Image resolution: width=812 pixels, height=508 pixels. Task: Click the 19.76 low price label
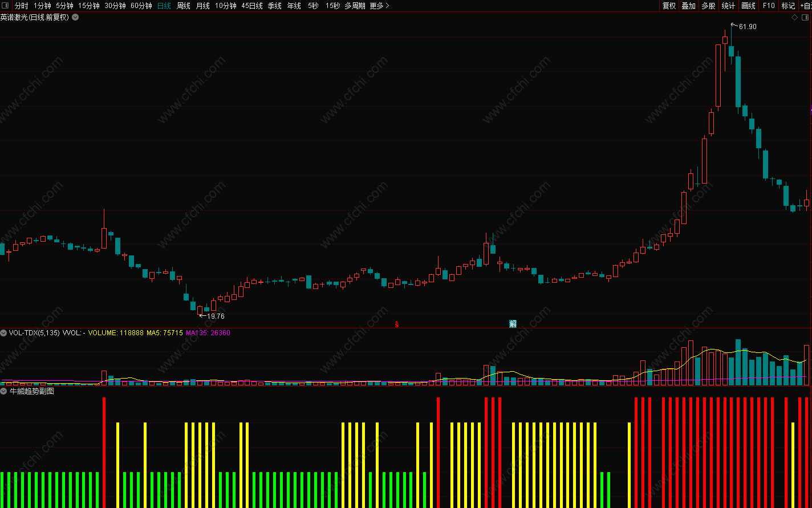pos(216,316)
